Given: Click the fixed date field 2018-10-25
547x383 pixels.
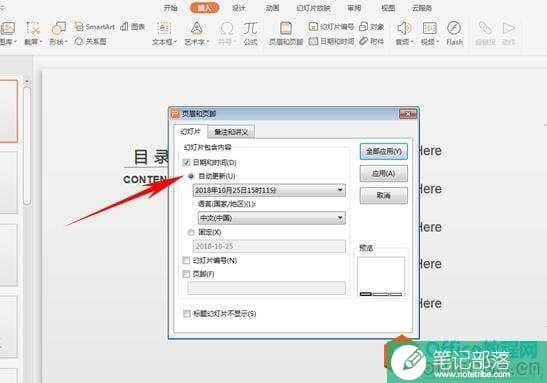Looking at the screenshot, I should pyautogui.click(x=269, y=246).
